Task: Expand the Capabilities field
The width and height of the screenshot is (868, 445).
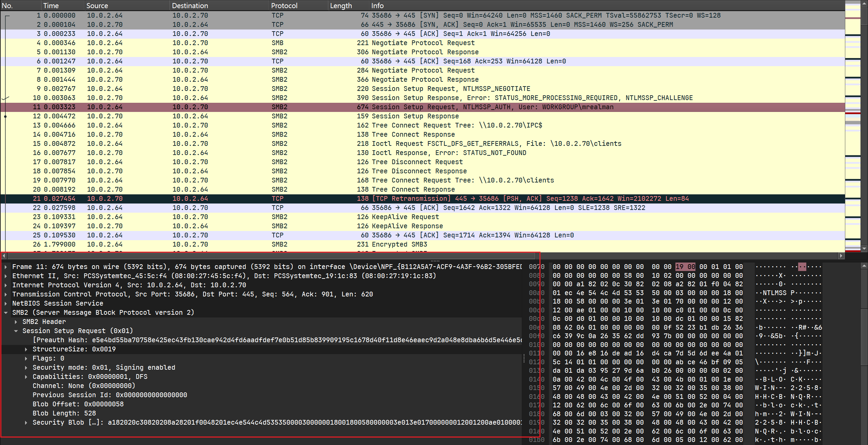Action: [x=26, y=377]
